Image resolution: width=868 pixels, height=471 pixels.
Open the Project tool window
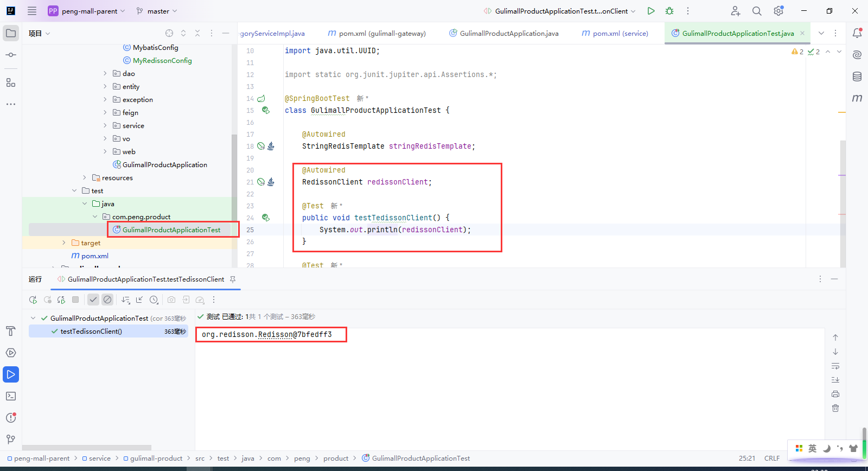11,33
